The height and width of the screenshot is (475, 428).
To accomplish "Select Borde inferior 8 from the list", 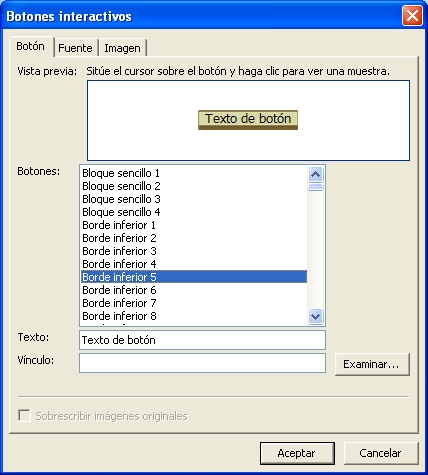I will (194, 316).
